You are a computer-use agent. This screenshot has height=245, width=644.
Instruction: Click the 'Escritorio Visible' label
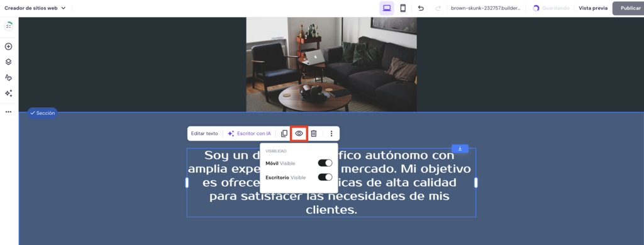point(286,177)
